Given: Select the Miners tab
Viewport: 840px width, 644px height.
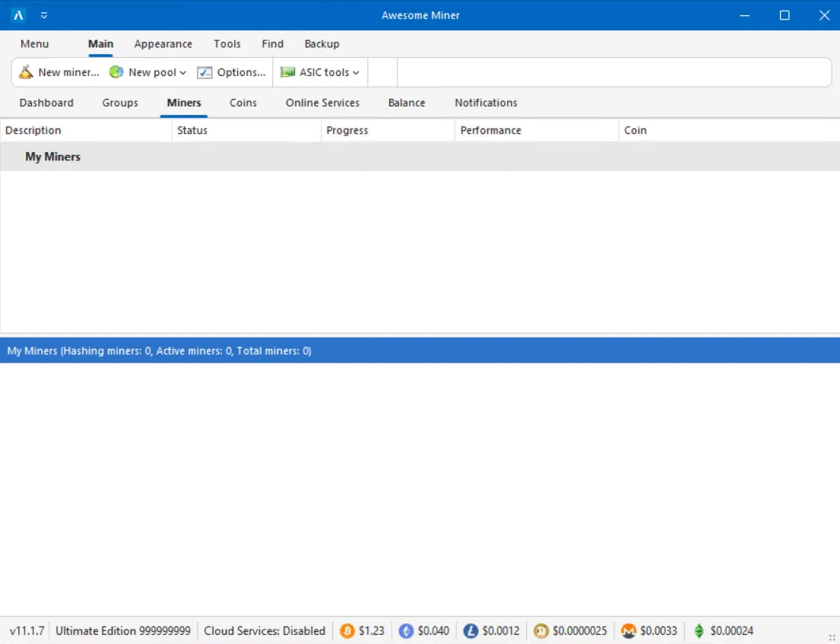Looking at the screenshot, I should click(184, 103).
